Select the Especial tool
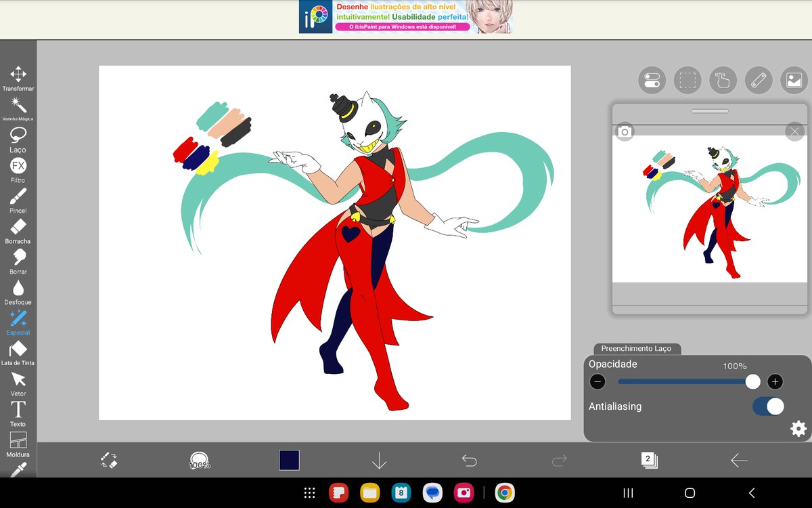The width and height of the screenshot is (812, 508). [18, 322]
